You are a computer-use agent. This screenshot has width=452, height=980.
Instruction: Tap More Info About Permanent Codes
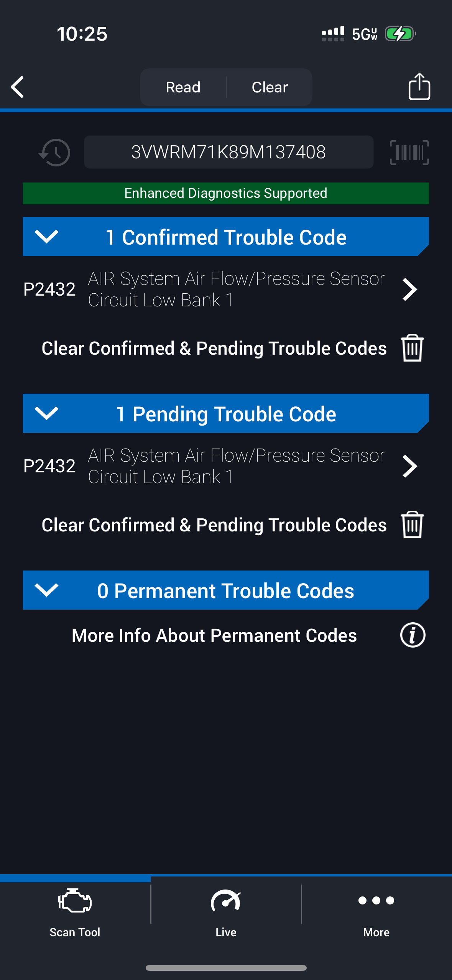tap(214, 635)
